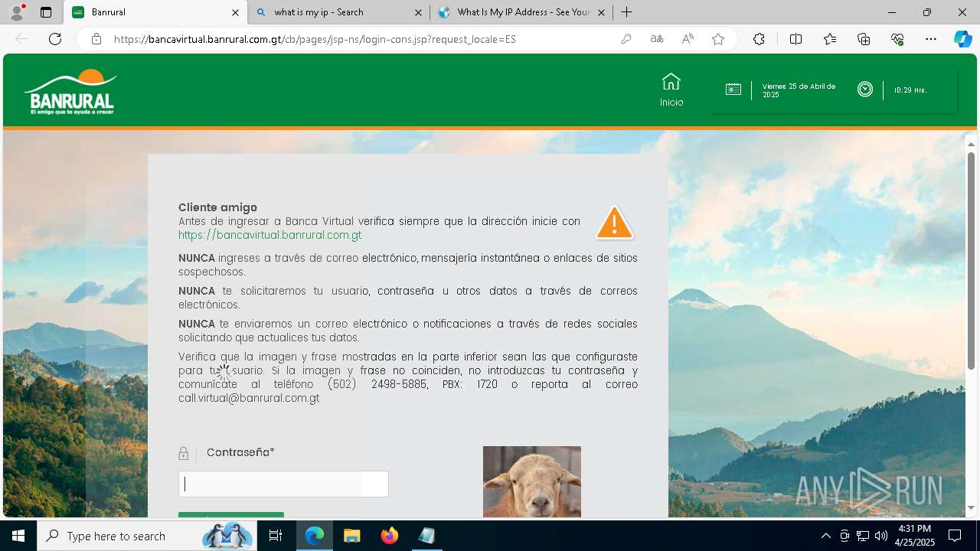Image resolution: width=980 pixels, height=551 pixels.
Task: Click the green button below password field
Action: click(x=231, y=515)
